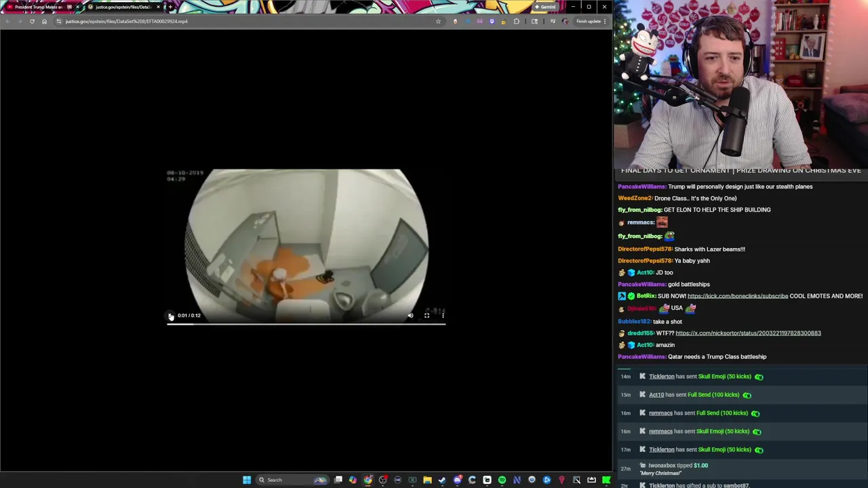Click username dredd155 in chat
This screenshot has height=488, width=868.
(x=641, y=333)
